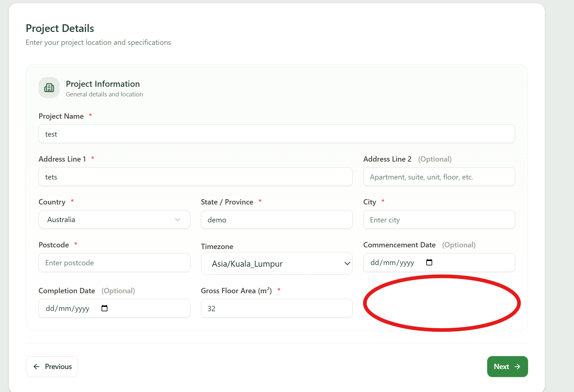Click the green Next button
The height and width of the screenshot is (392, 574).
point(507,366)
